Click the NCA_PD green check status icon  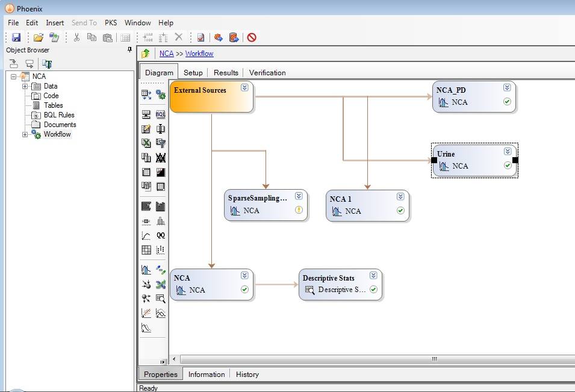(x=507, y=102)
